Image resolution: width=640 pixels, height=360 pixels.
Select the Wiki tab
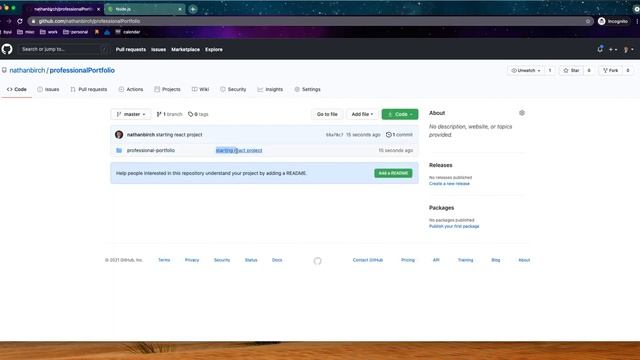(200, 89)
